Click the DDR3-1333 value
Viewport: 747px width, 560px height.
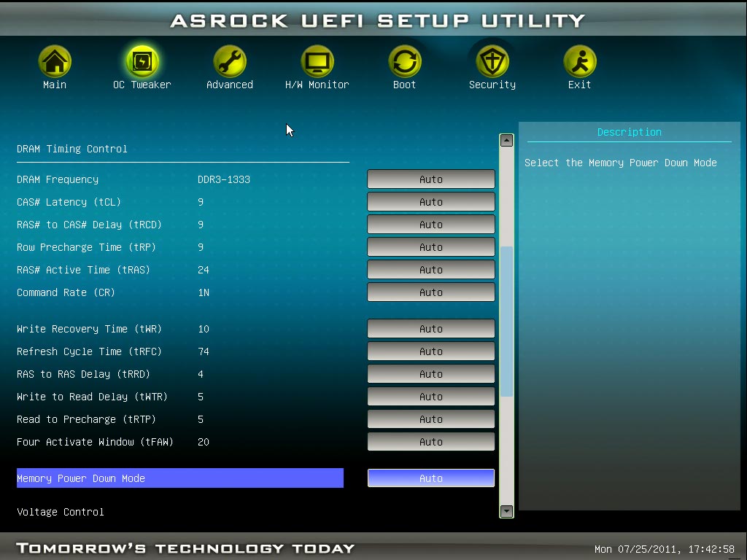[x=224, y=179]
